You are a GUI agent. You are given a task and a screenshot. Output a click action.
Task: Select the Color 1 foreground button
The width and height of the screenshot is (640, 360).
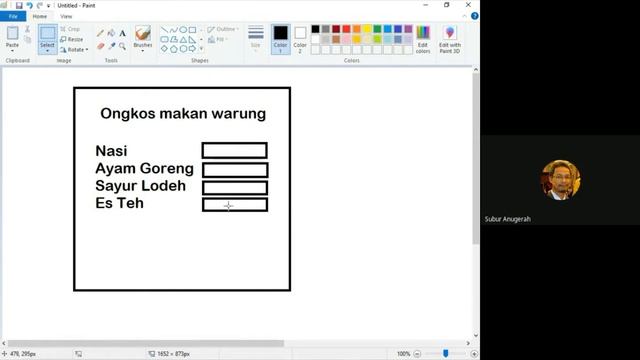pos(280,39)
